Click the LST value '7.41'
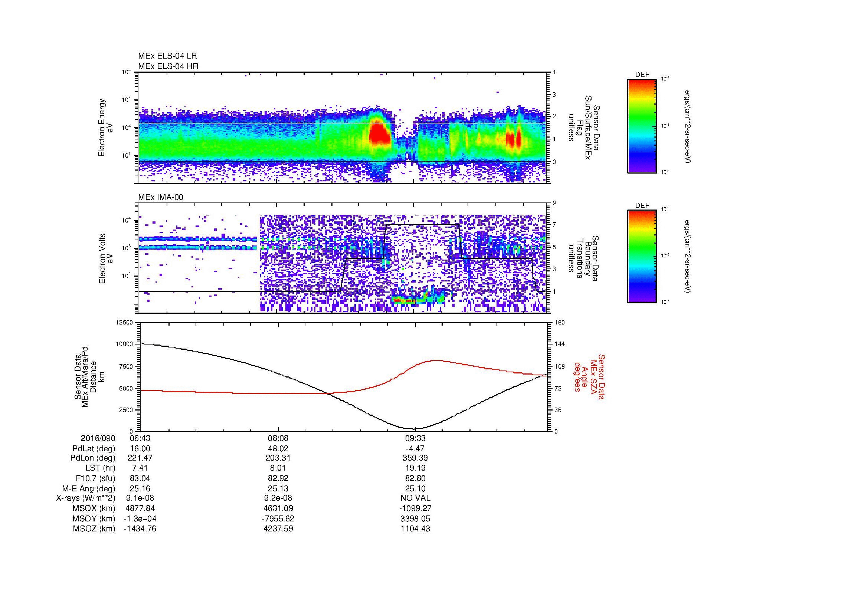The width and height of the screenshot is (868, 613). (x=140, y=468)
